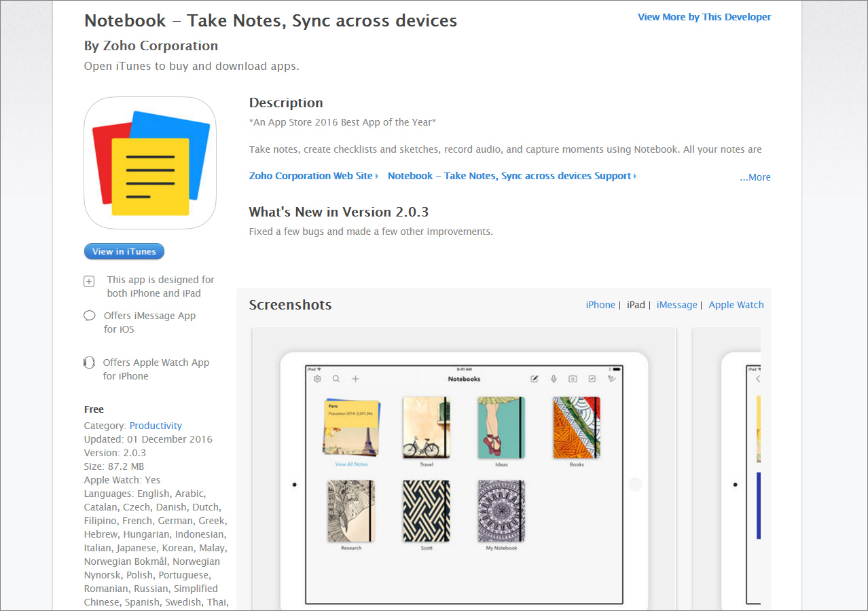Image resolution: width=868 pixels, height=611 pixels.
Task: Click text note pencil icon in screenshot
Action: [x=535, y=379]
